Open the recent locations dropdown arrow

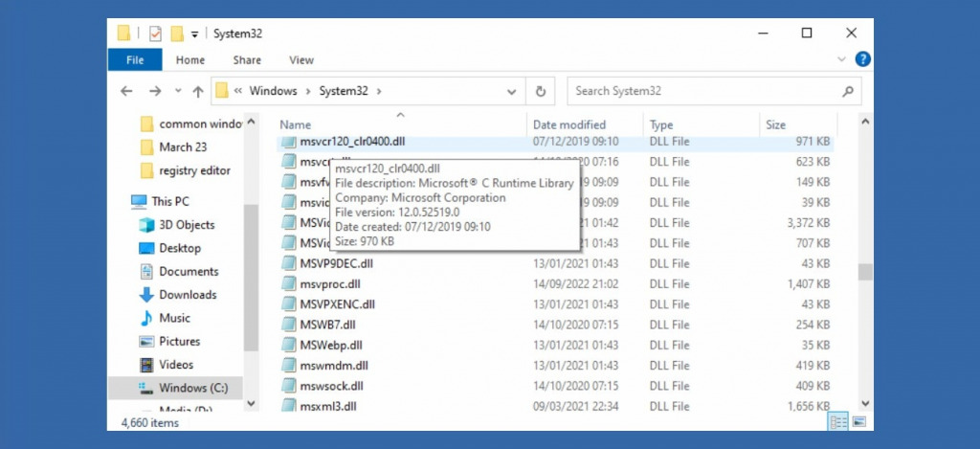[178, 91]
